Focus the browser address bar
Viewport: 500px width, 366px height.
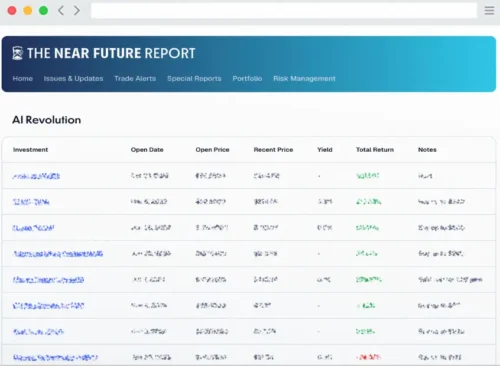[x=284, y=11]
